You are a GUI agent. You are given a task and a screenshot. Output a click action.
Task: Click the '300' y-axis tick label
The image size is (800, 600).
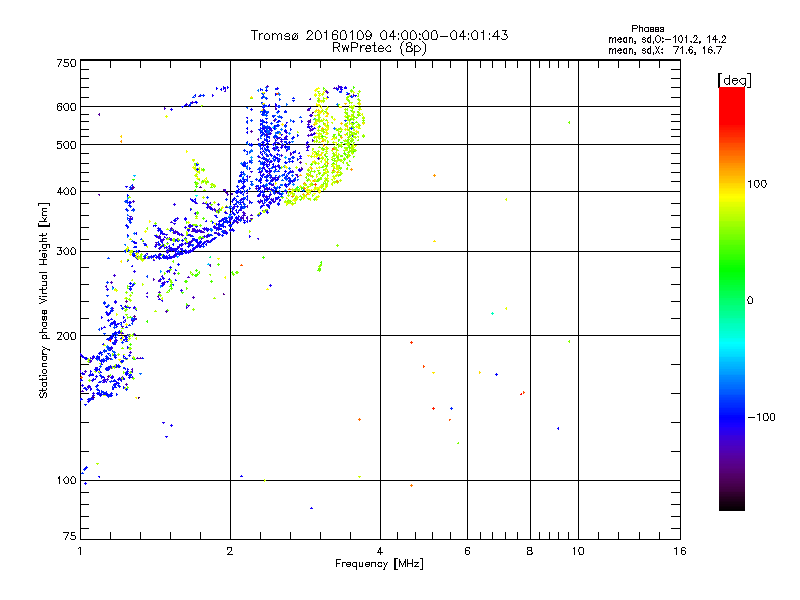pyautogui.click(x=66, y=252)
